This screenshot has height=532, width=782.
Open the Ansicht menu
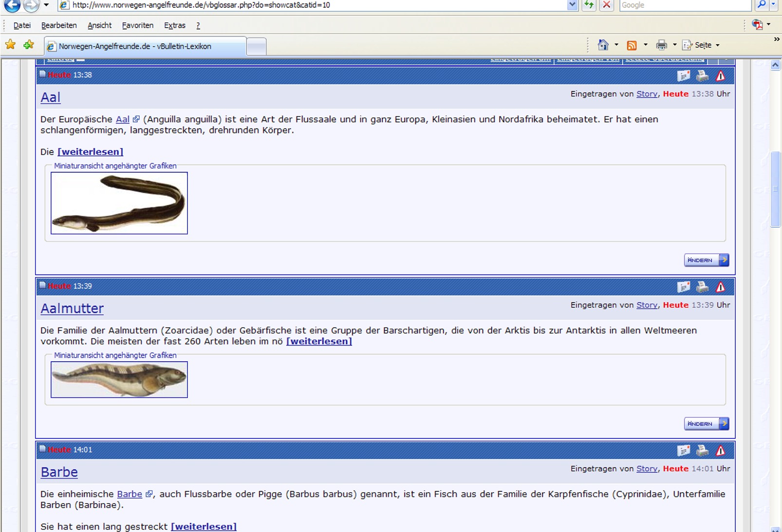(99, 25)
